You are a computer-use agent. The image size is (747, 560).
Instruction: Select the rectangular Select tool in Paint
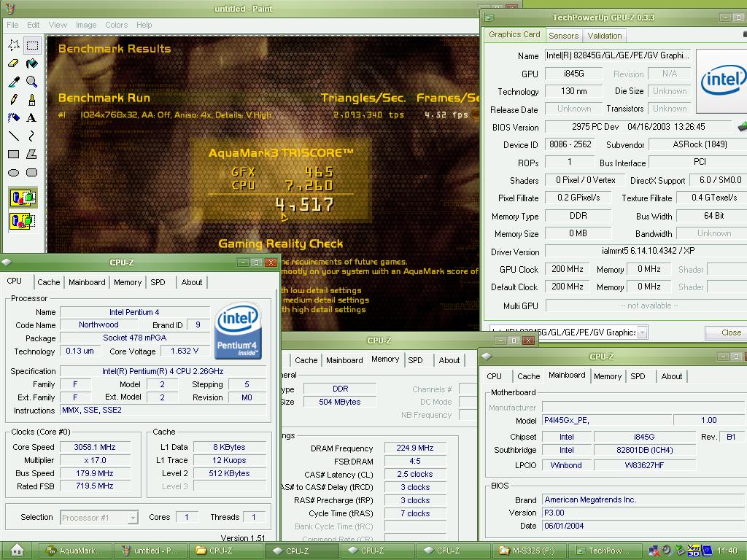click(x=32, y=45)
